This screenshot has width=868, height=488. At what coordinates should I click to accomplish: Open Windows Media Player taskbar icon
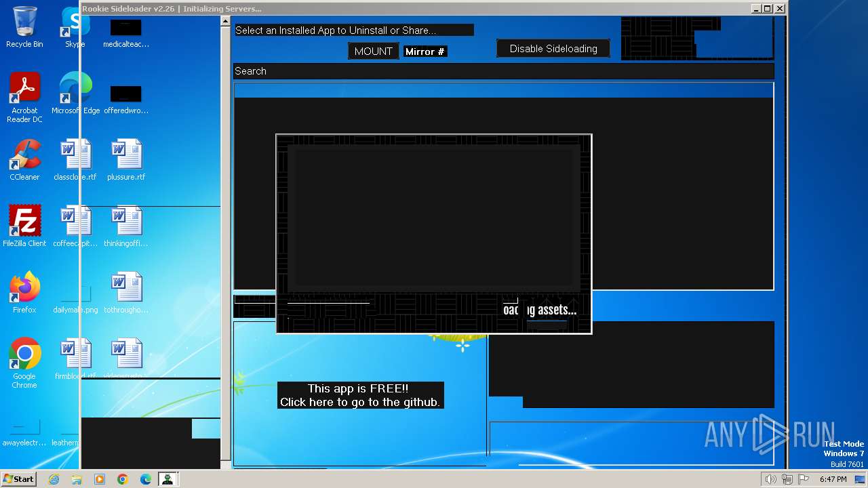click(100, 479)
